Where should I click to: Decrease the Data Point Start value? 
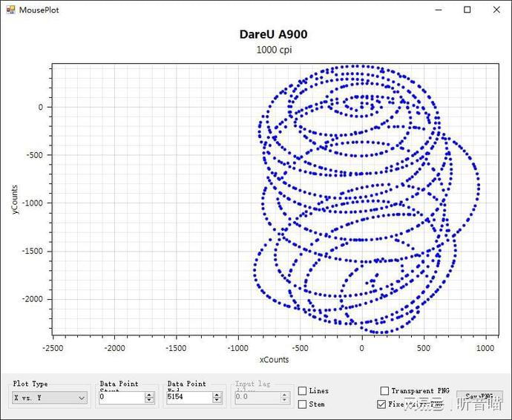point(149,401)
